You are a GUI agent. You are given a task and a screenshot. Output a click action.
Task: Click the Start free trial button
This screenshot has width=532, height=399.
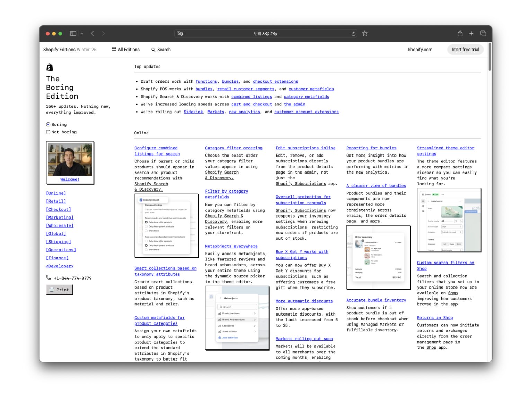tap(465, 50)
